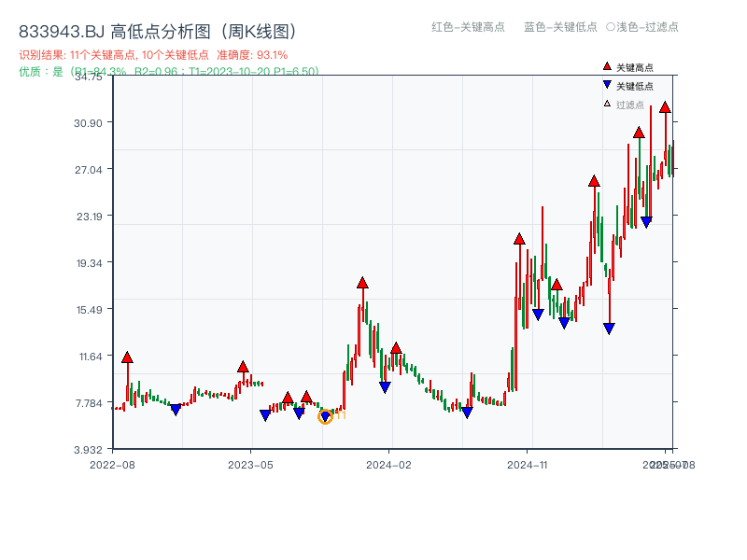Click the hollow 过滤点 triangle legend icon
The width and height of the screenshot is (747, 560).
click(x=605, y=105)
